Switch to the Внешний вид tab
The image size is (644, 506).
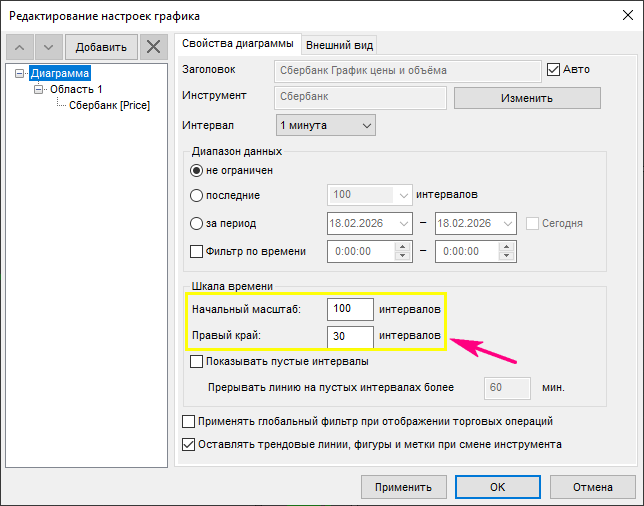click(340, 45)
